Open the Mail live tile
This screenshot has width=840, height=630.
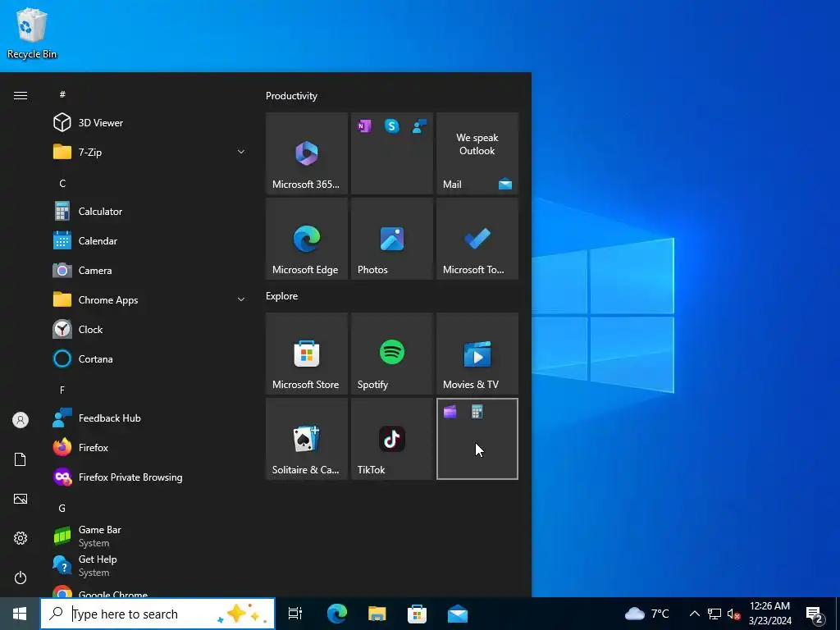click(x=477, y=153)
